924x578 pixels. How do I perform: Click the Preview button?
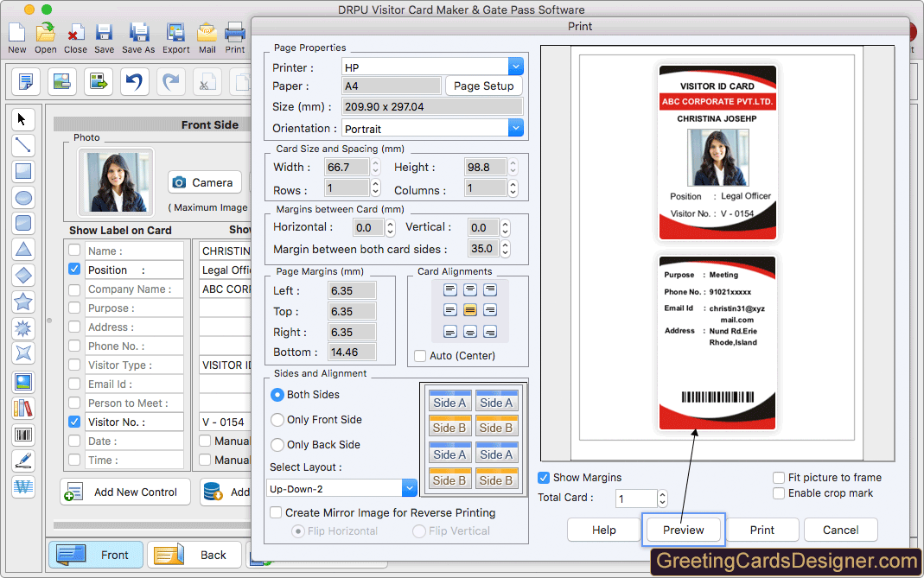point(683,530)
